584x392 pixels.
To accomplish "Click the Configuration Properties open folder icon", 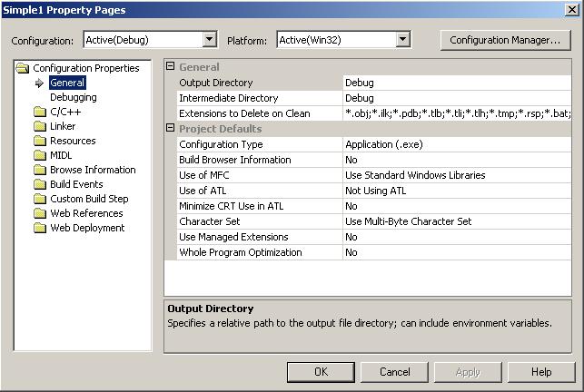I will click(24, 68).
